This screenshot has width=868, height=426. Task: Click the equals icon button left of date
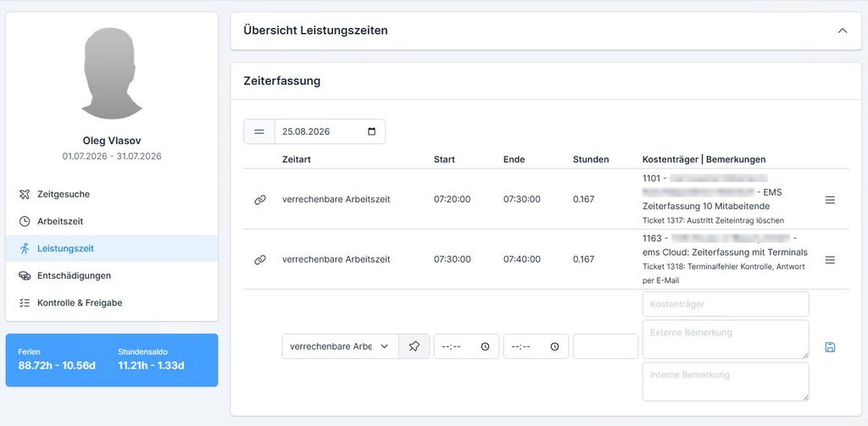point(259,131)
